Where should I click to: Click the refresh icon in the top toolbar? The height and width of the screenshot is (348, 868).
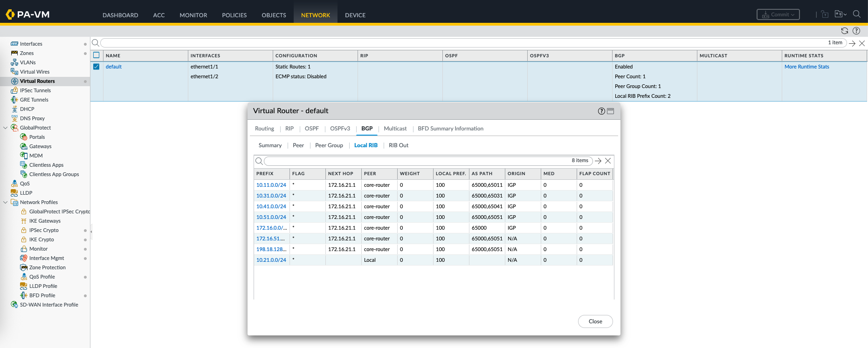coord(844,31)
